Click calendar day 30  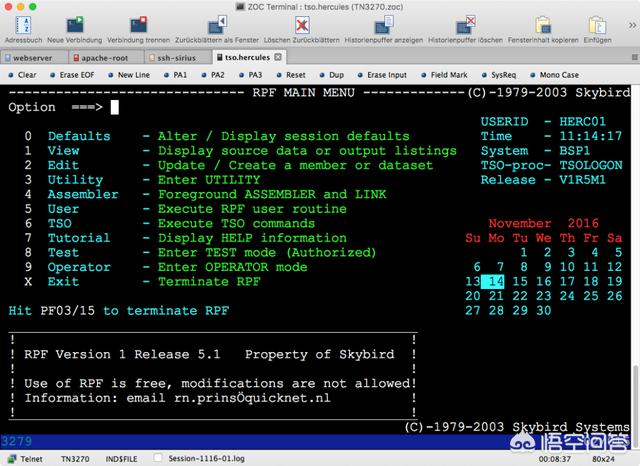click(x=543, y=311)
